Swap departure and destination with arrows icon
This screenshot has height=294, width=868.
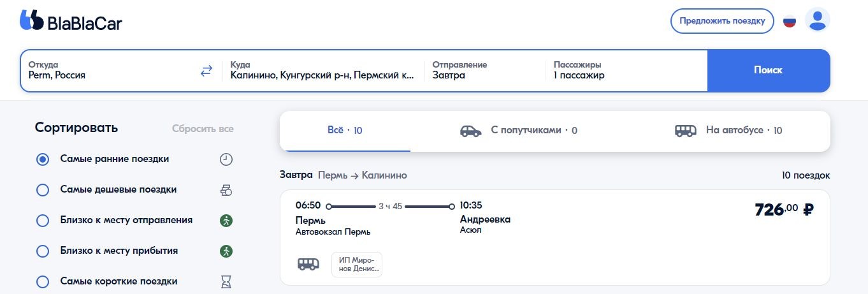click(x=206, y=71)
